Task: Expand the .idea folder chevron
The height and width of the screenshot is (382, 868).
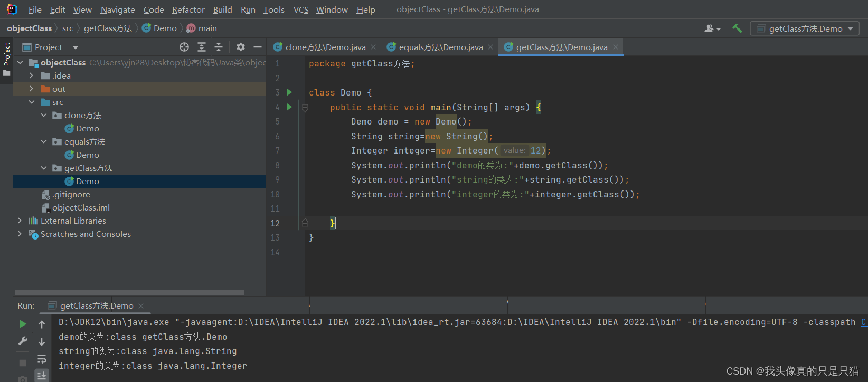Action: click(x=32, y=75)
